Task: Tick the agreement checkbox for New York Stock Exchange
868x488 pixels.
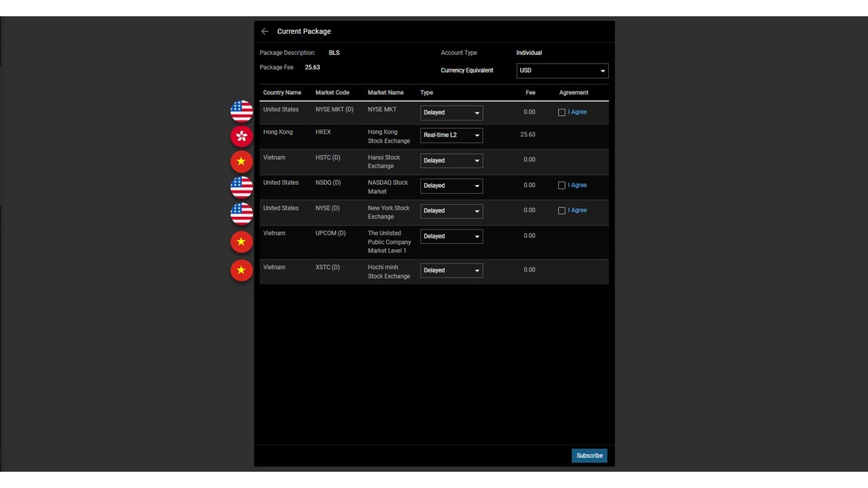Action: 561,211
